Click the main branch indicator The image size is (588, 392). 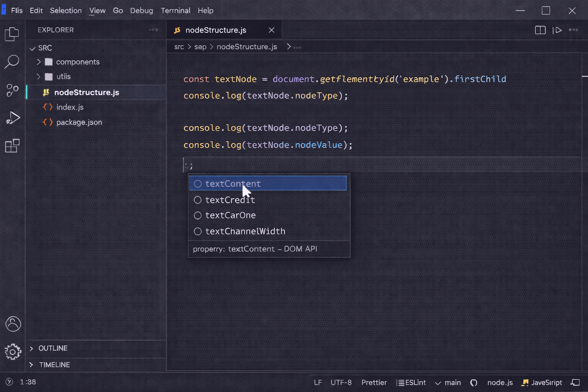(x=448, y=382)
